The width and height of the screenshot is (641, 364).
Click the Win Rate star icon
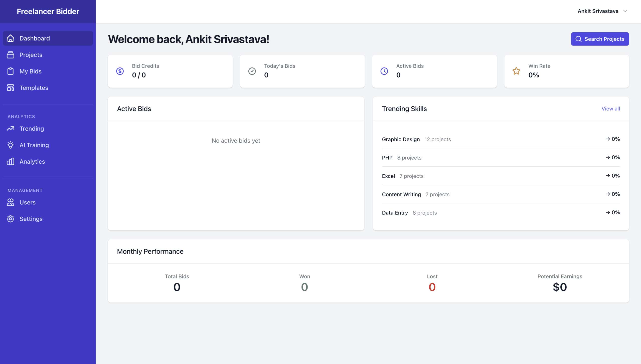pos(516,71)
